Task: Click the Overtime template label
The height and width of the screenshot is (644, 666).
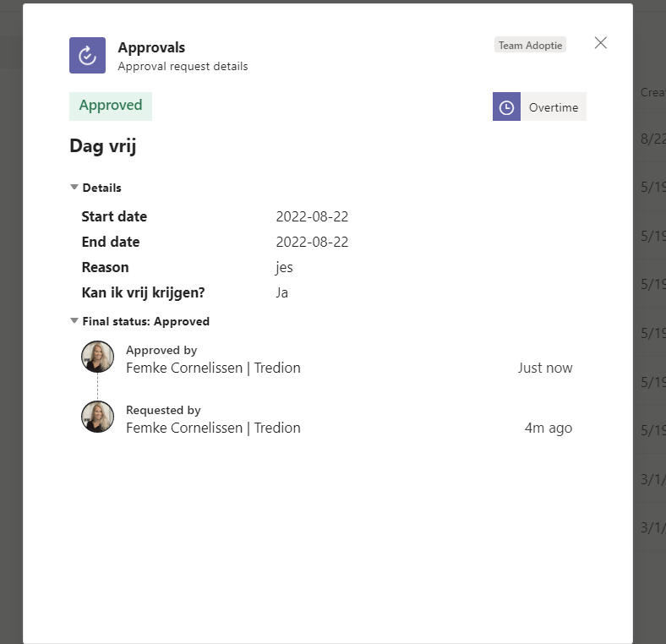Action: pos(553,107)
